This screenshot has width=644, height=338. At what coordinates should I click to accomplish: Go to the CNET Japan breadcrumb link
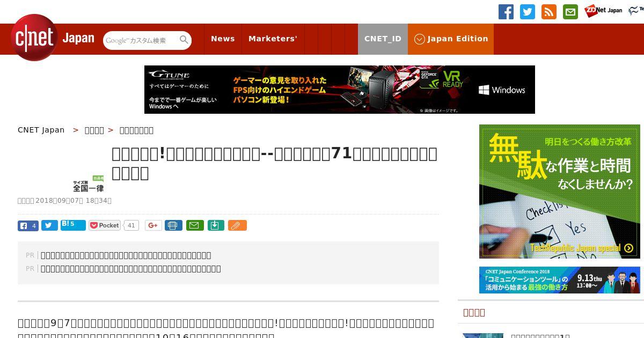pos(41,130)
